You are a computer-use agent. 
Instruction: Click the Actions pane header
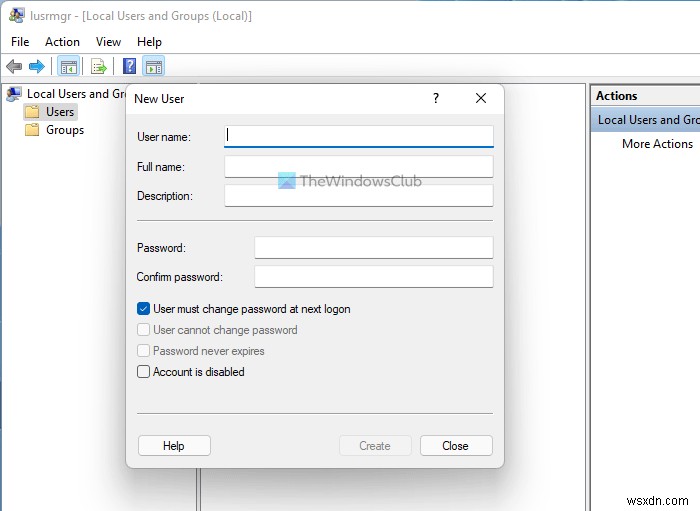646,96
